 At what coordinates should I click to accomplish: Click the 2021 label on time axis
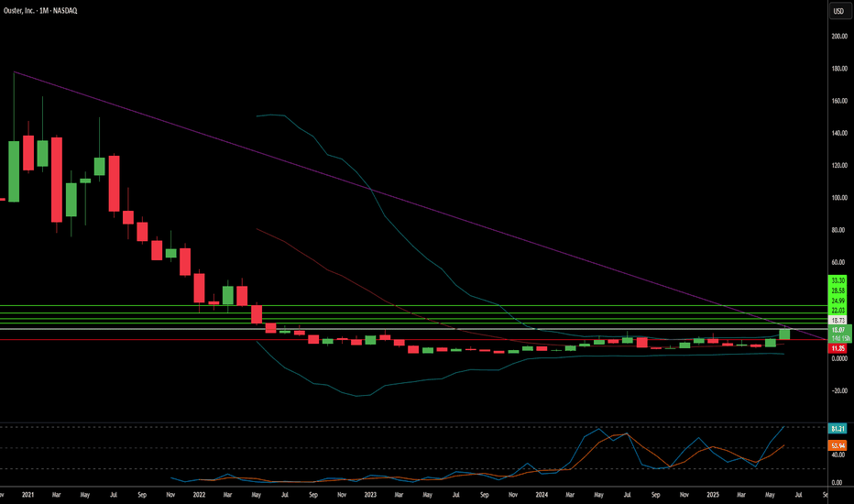click(x=27, y=495)
